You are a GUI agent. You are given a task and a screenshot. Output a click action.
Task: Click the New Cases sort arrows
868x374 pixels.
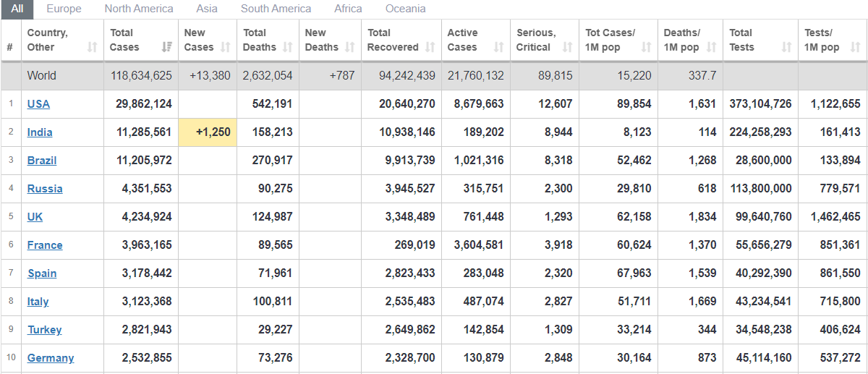(225, 47)
